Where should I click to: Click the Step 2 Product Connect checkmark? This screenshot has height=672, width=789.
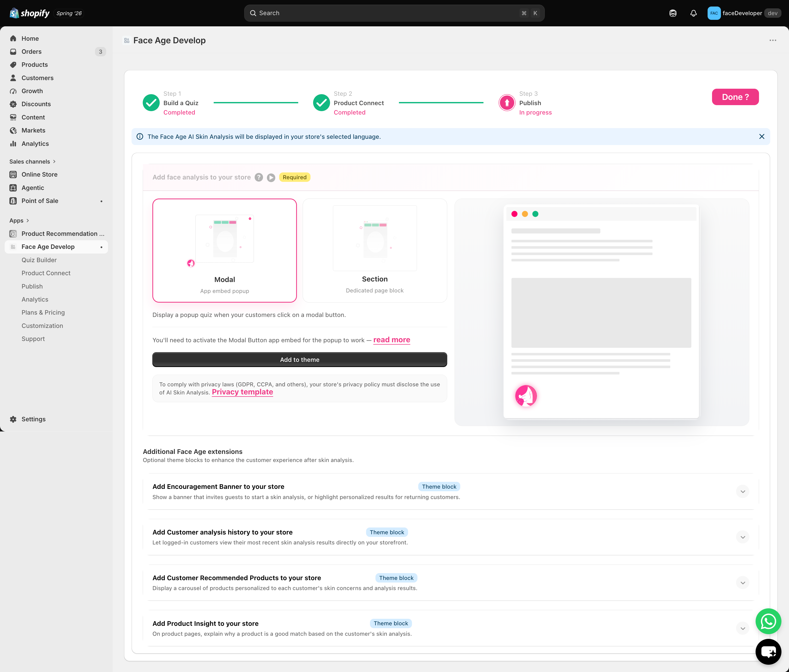(x=321, y=103)
